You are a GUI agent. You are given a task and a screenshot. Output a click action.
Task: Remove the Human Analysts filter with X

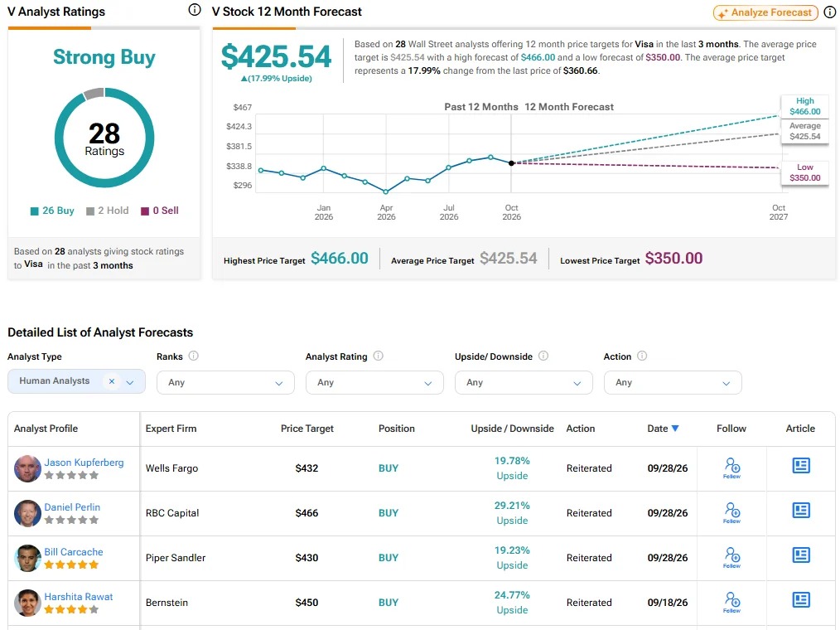112,381
